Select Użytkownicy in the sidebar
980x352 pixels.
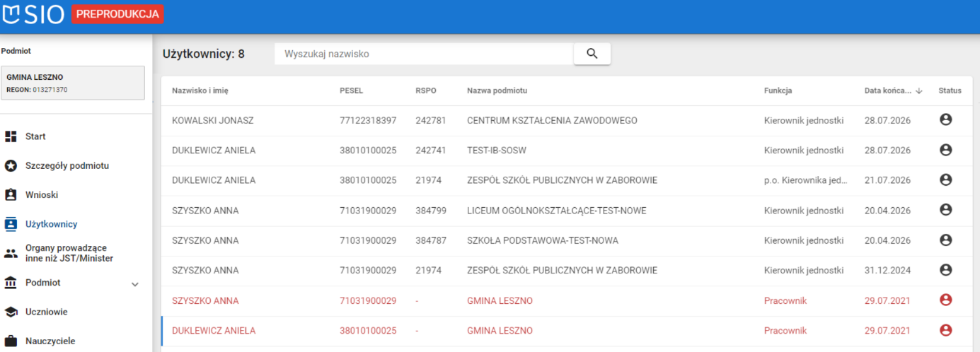51,224
